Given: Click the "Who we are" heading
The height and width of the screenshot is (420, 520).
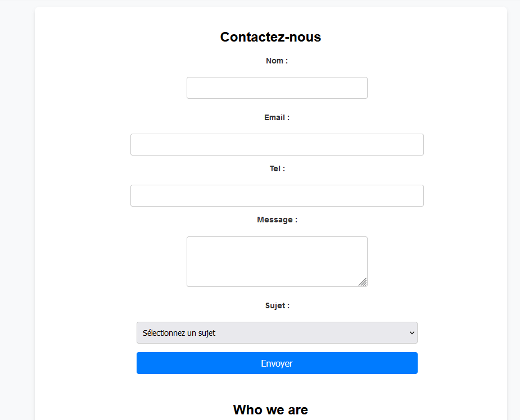Looking at the screenshot, I should 270,410.
